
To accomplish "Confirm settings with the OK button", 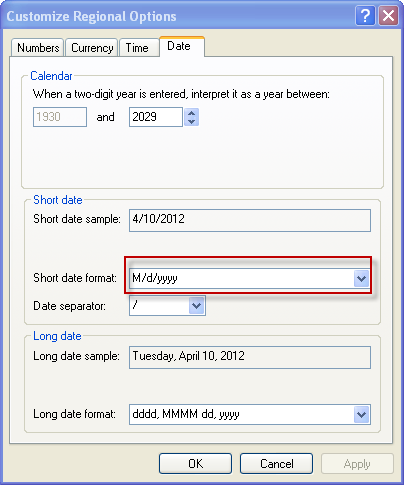I will (x=195, y=463).
